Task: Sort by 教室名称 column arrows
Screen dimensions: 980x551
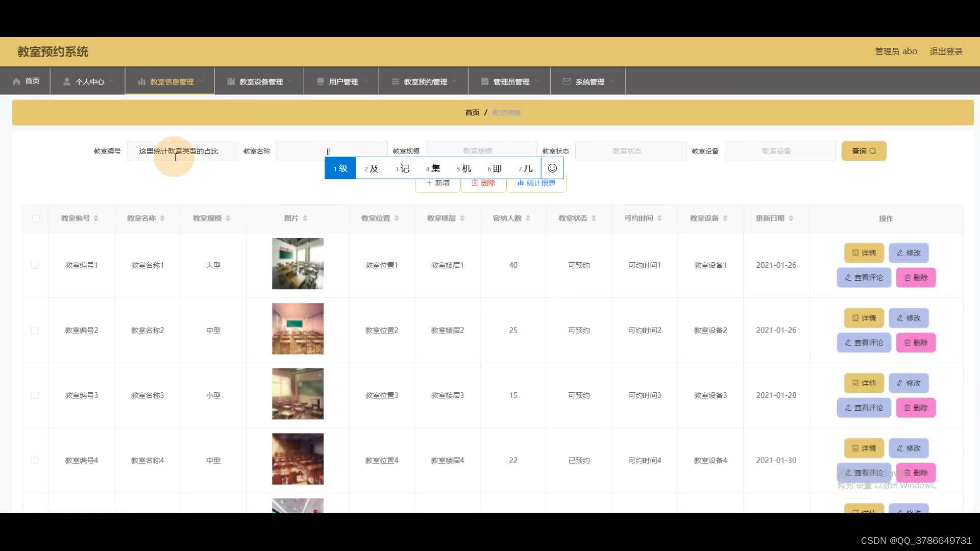Action: (x=162, y=218)
